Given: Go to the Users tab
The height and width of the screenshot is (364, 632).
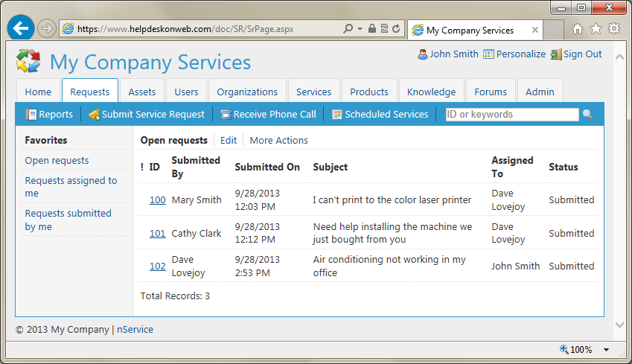Looking at the screenshot, I should (x=186, y=92).
